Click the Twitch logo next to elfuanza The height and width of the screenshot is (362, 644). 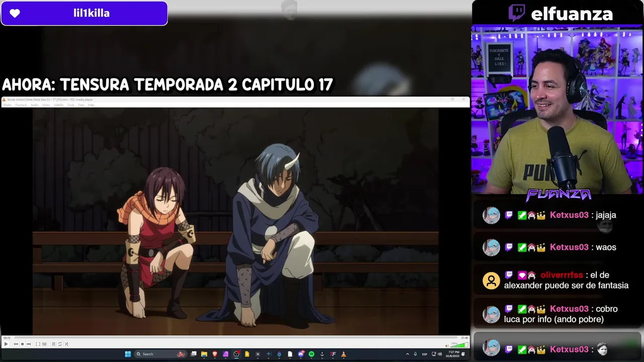pos(516,13)
